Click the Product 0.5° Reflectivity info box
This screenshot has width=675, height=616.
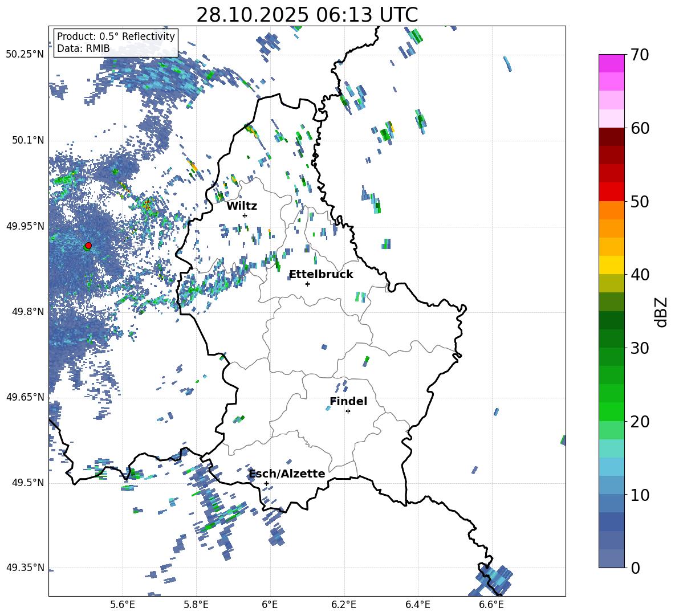pos(116,43)
